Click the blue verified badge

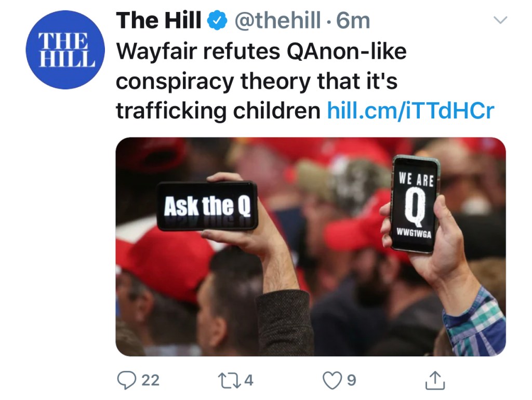tap(217, 20)
